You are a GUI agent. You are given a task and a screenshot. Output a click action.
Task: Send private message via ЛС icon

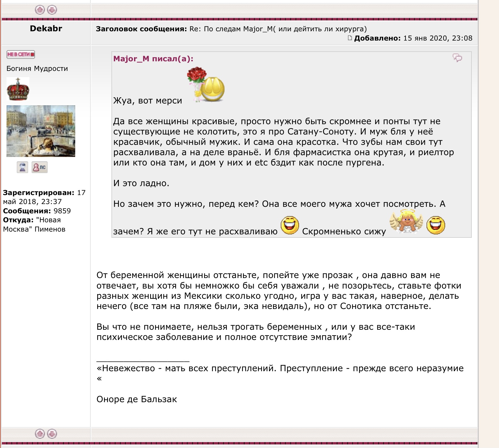pos(40,167)
